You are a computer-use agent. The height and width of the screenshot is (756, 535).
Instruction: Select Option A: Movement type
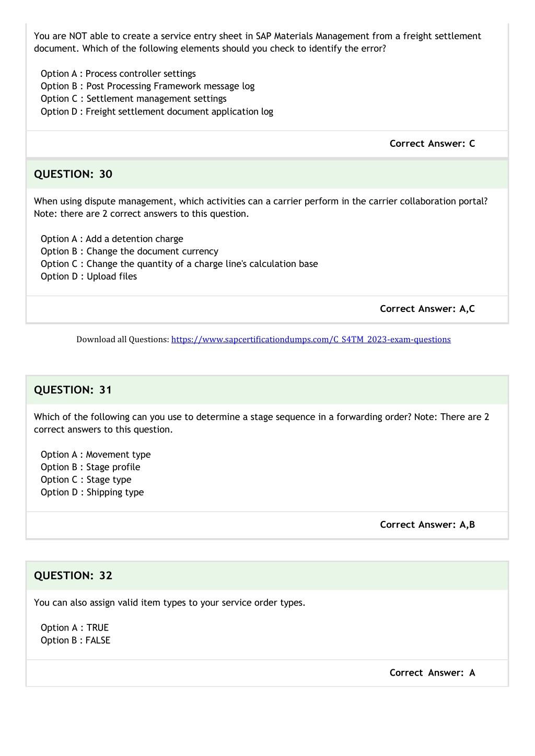pyautogui.click(x=96, y=455)
